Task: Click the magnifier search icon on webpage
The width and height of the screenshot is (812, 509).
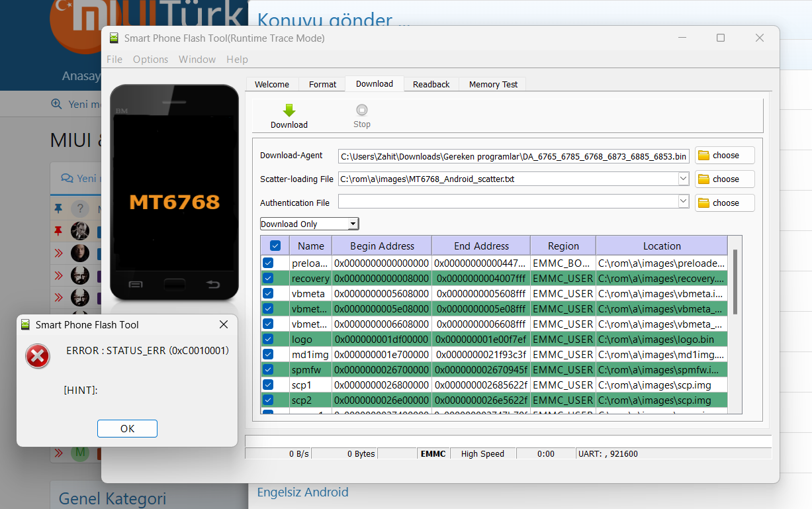Action: (56, 104)
